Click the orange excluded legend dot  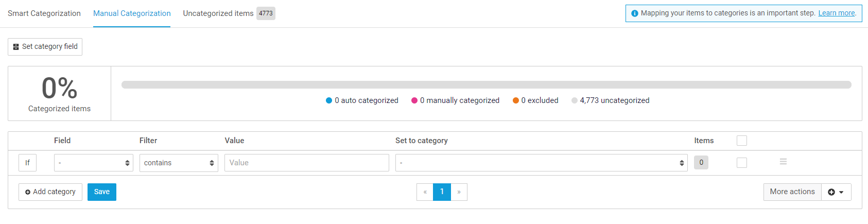pyautogui.click(x=515, y=100)
